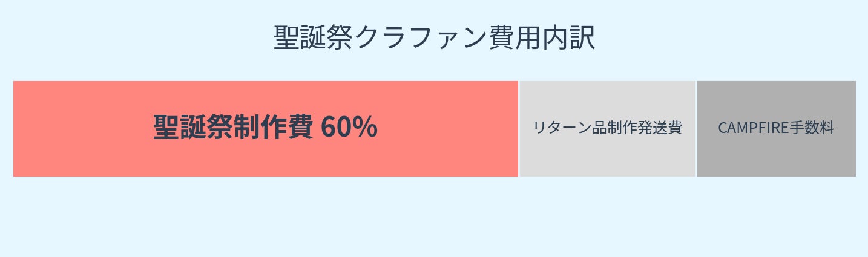Click the リターン品制作発送費 label text

pos(607,128)
